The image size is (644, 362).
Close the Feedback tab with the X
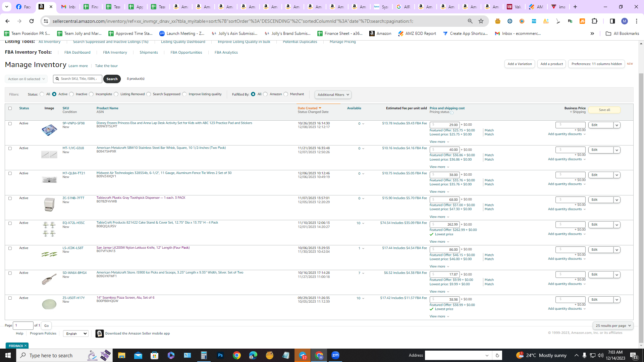(x=25, y=346)
